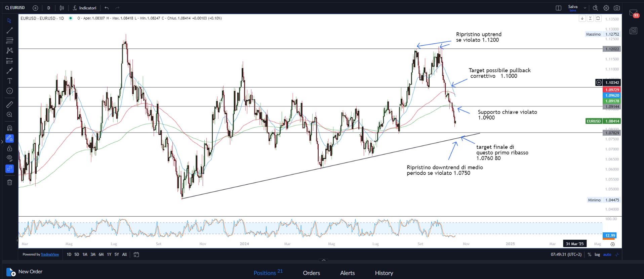Open the candlestick chart type dropdown

click(x=62, y=8)
